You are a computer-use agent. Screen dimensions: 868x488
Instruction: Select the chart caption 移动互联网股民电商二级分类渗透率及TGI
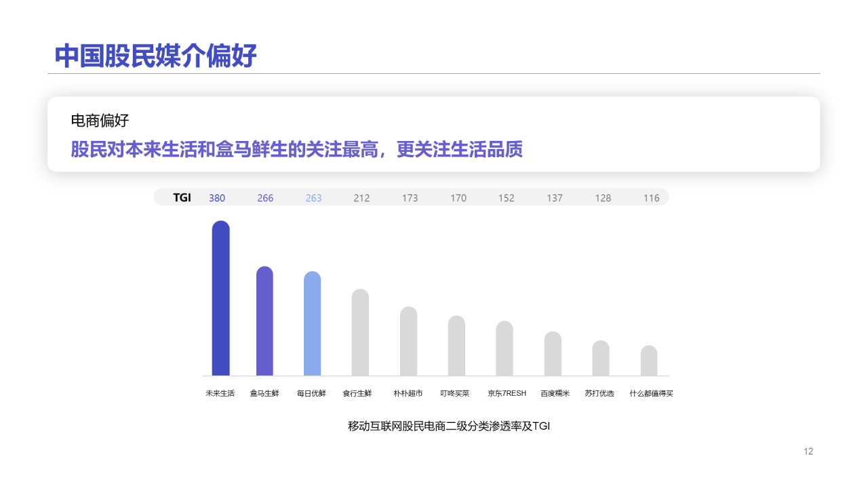(x=448, y=426)
